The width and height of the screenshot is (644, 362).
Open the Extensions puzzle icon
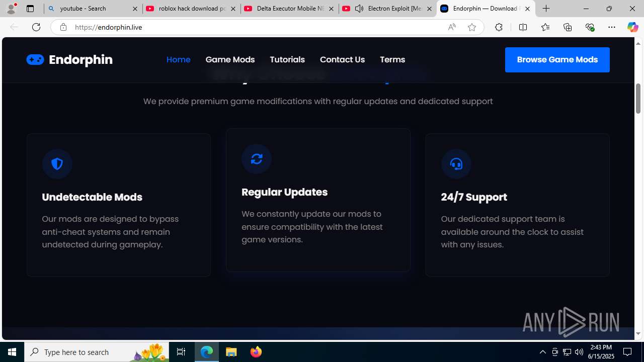click(x=498, y=27)
